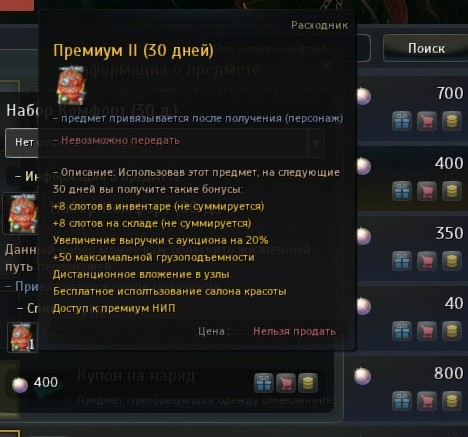Click the Премиум II item icon in tooltip
Screen dimensions: 468x437
71,86
